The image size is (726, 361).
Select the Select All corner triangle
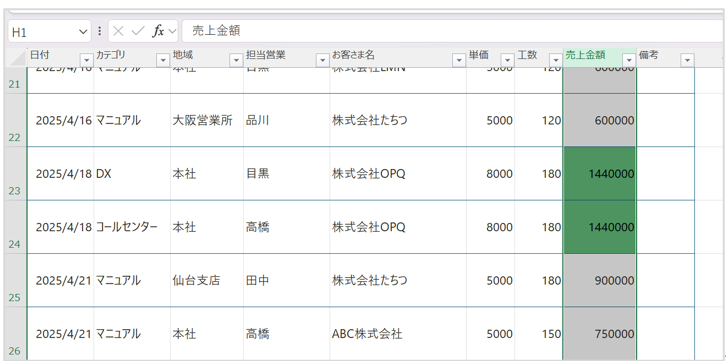pos(18,58)
